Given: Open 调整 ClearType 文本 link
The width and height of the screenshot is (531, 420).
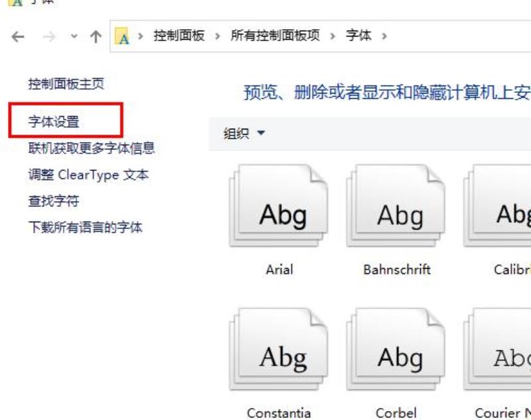Looking at the screenshot, I should pos(88,175).
